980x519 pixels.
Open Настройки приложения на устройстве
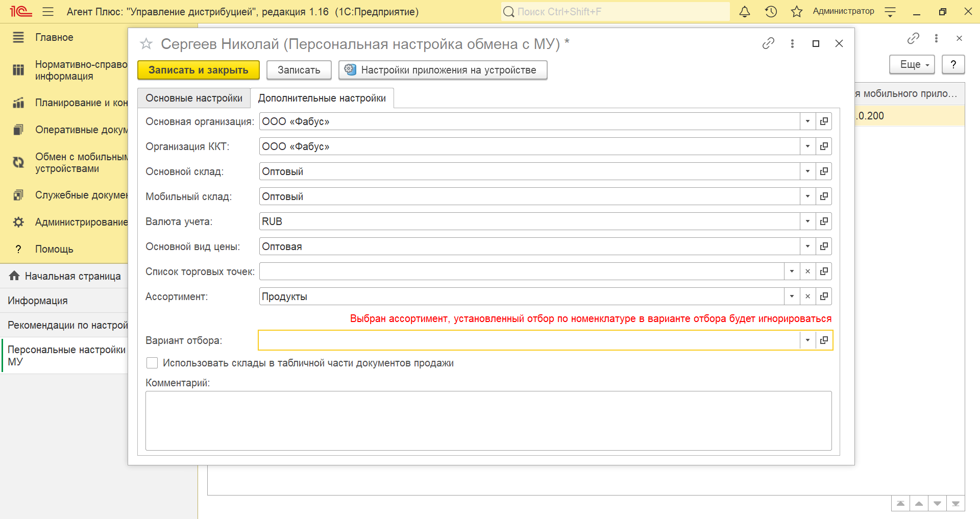click(443, 70)
